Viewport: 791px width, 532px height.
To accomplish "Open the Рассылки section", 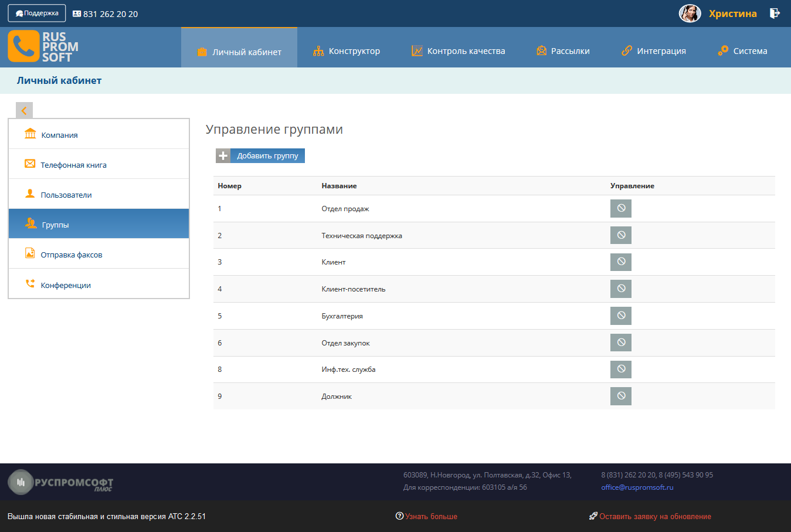I will click(x=563, y=51).
